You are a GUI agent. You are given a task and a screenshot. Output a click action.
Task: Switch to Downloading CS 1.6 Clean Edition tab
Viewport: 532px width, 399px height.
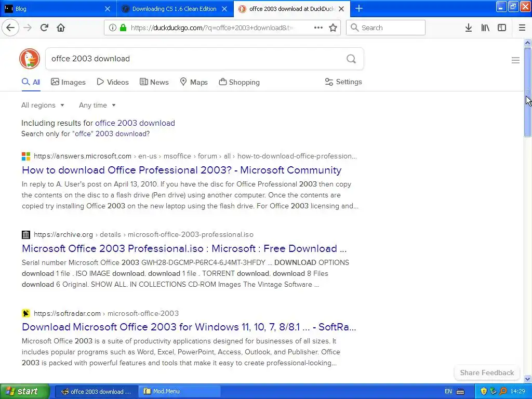175,9
